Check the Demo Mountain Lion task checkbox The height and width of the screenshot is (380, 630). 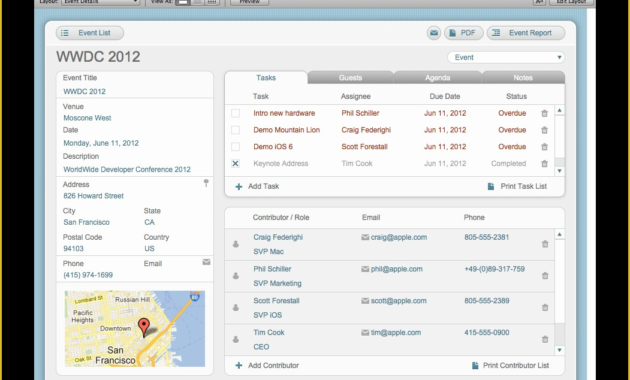coord(235,130)
